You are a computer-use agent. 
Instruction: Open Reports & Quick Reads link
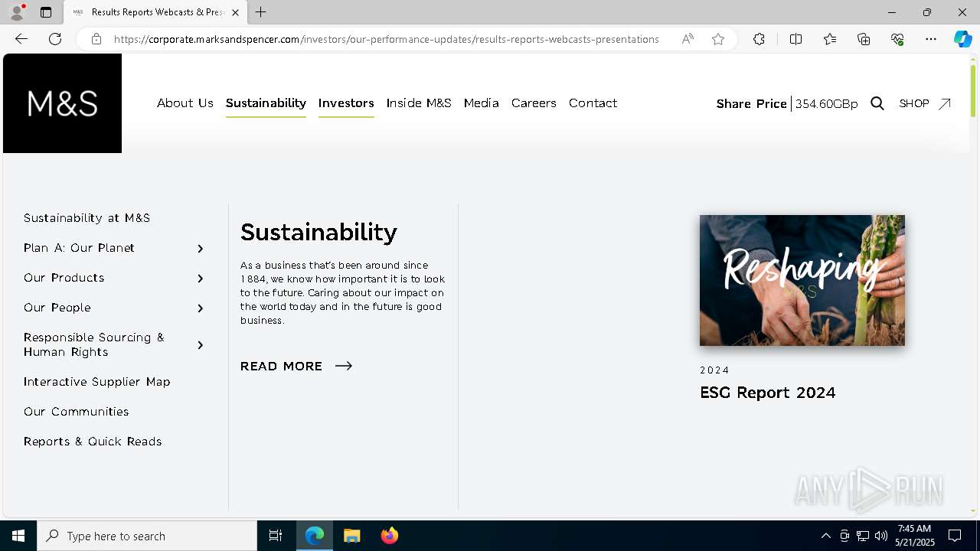tap(93, 442)
